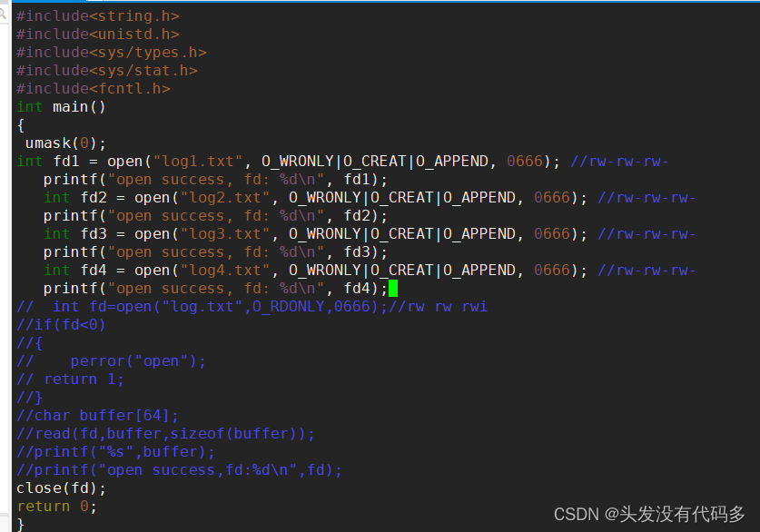Click the close(fd); statement

coord(61,488)
